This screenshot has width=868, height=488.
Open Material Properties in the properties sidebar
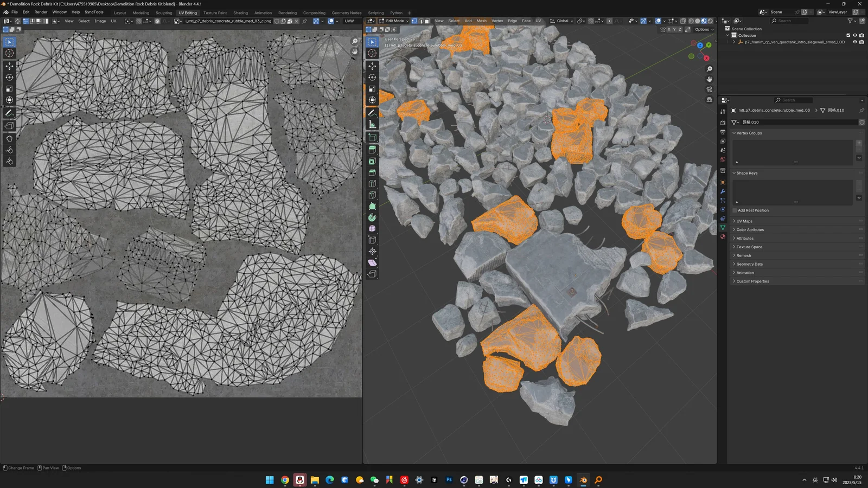tap(723, 236)
